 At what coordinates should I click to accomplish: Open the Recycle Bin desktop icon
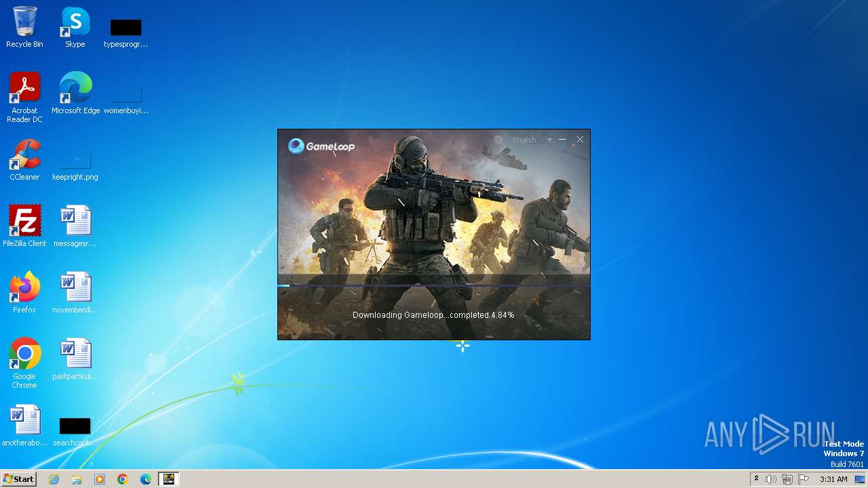point(24,27)
